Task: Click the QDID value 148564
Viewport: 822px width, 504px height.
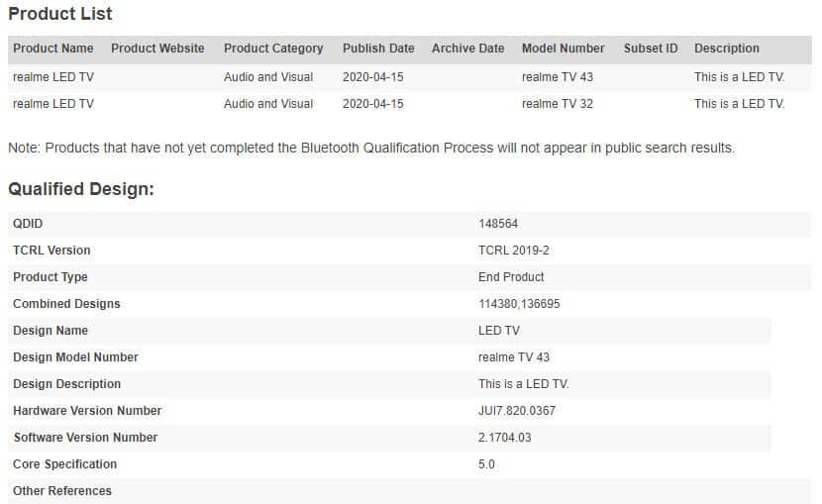Action: click(x=497, y=224)
